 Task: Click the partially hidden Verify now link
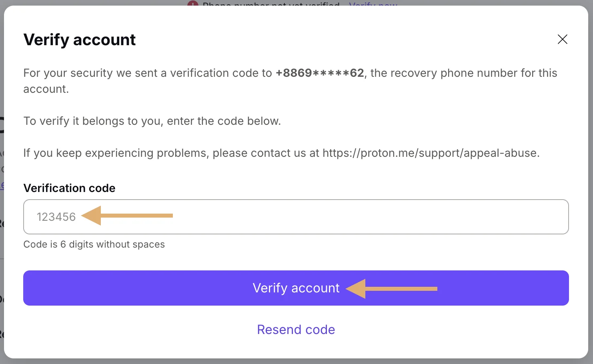pyautogui.click(x=373, y=4)
